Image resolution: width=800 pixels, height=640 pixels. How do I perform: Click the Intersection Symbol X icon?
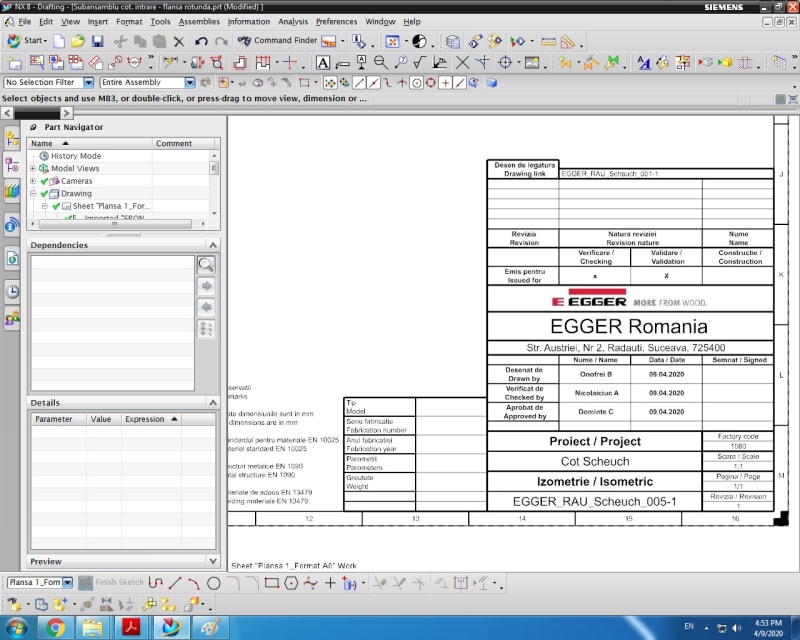[x=462, y=63]
